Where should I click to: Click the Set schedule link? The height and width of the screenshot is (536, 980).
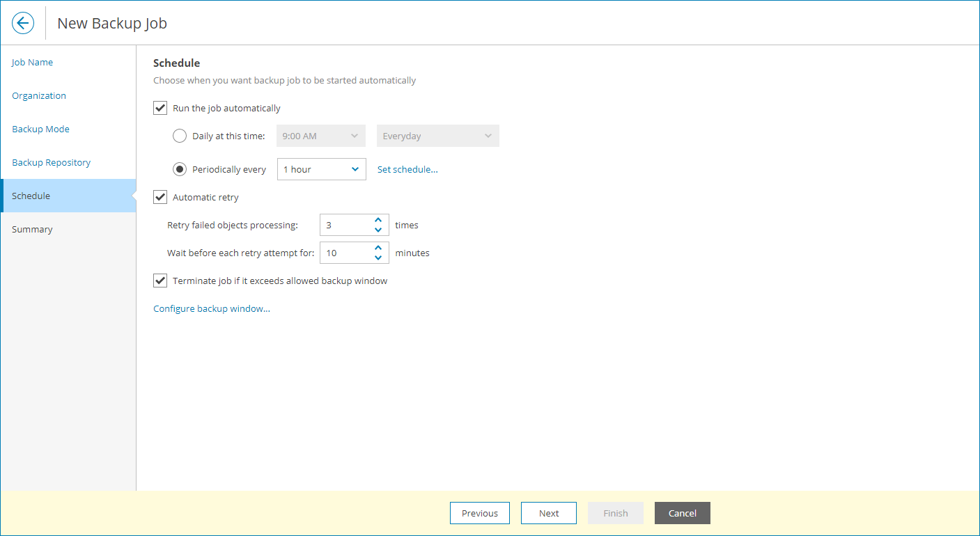pos(407,169)
